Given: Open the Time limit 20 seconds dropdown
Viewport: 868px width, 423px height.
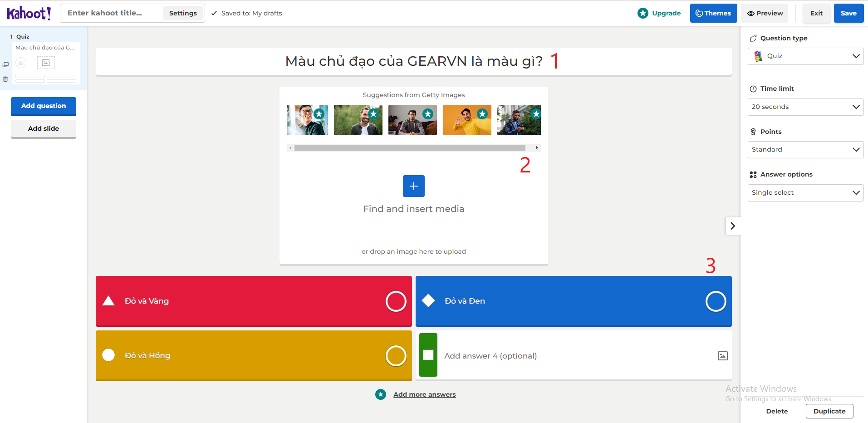Looking at the screenshot, I should point(805,107).
